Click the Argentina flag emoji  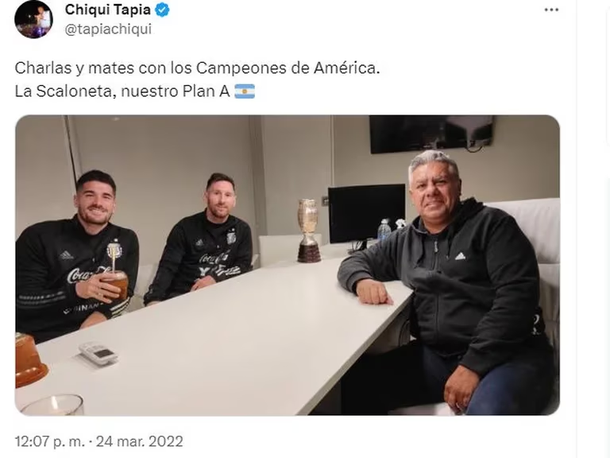click(245, 91)
